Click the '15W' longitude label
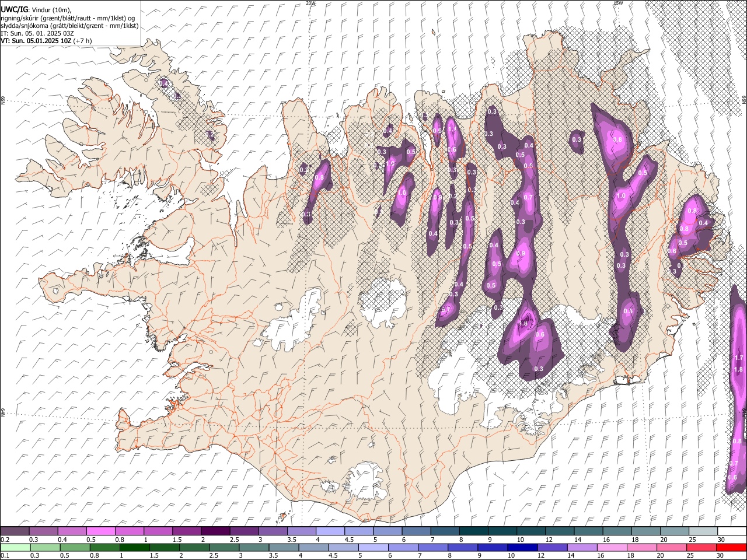Viewport: 747px width, 560px height. (x=617, y=3)
